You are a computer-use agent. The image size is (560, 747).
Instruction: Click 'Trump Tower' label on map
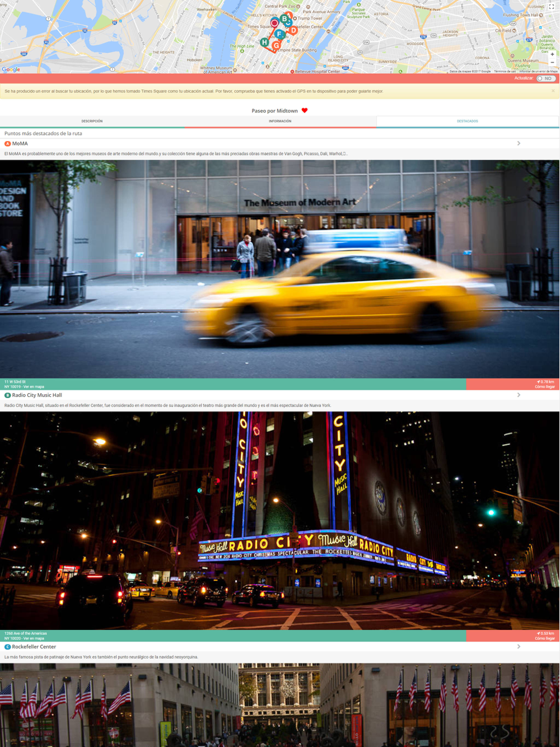(x=310, y=18)
